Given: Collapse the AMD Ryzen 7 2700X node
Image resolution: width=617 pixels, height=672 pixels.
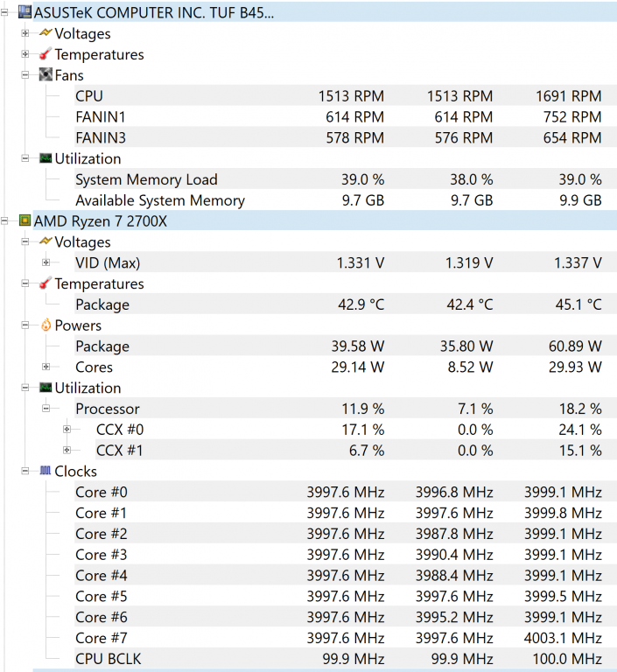Looking at the screenshot, I should coord(4,220).
